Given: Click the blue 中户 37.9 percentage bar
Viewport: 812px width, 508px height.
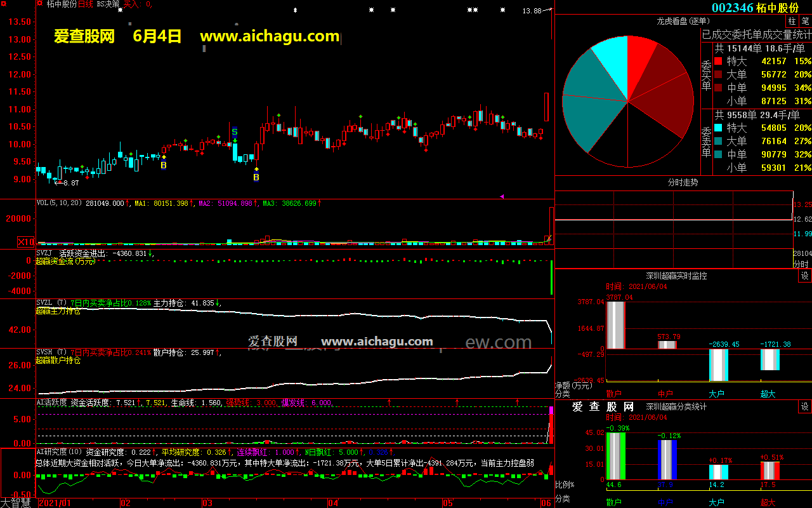Looking at the screenshot, I should pyautogui.click(x=667, y=460).
